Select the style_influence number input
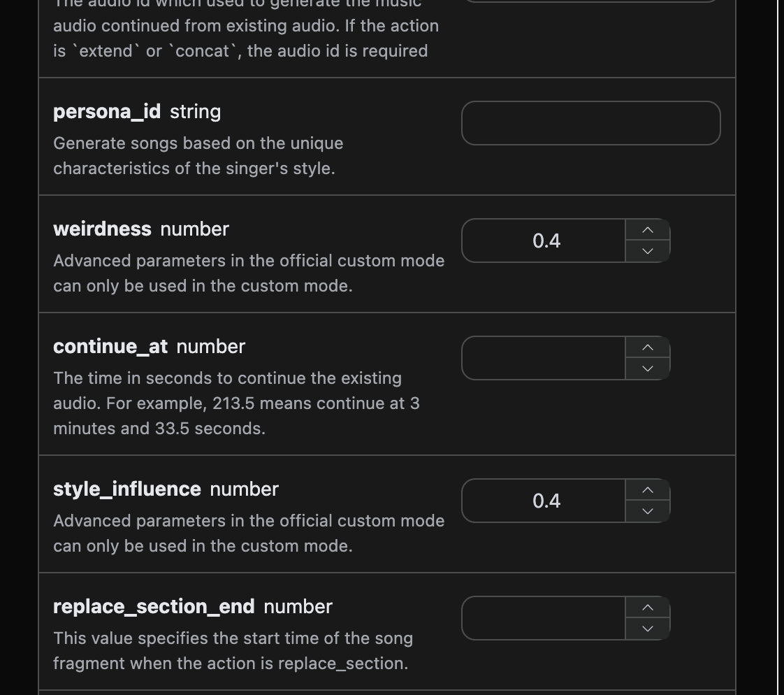 point(544,501)
